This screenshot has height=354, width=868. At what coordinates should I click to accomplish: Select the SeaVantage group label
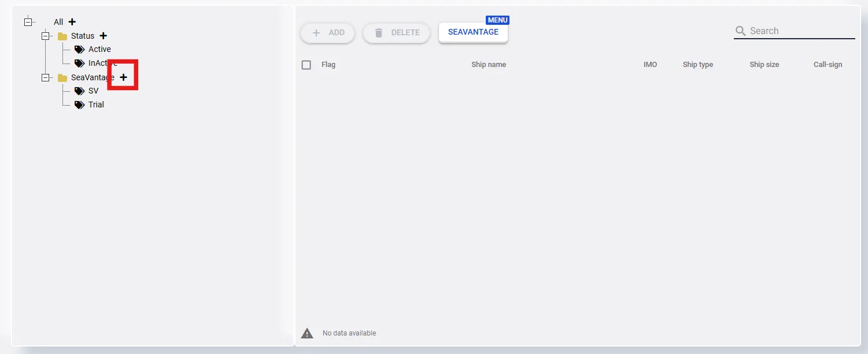coord(93,77)
